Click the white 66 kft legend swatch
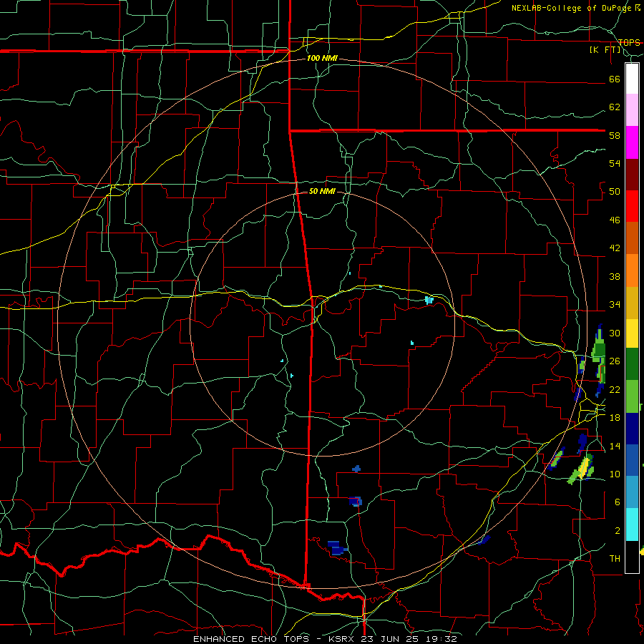Image resolution: width=644 pixels, height=644 pixels. point(632,79)
